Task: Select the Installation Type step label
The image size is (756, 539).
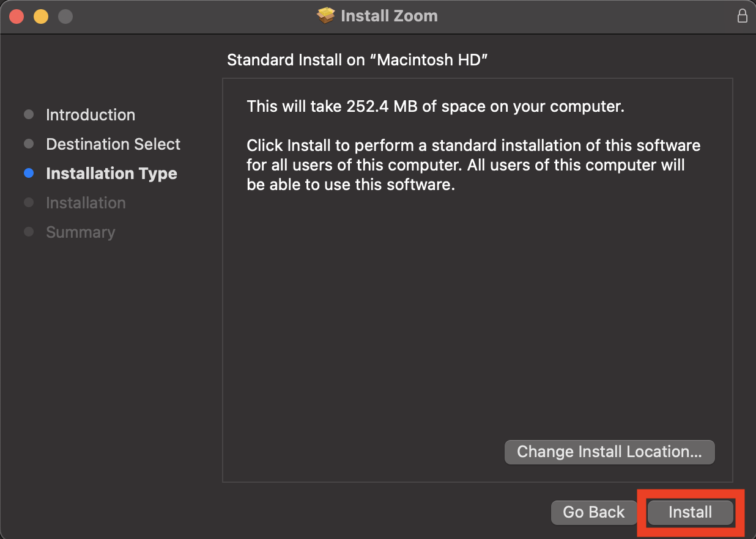Action: (111, 174)
